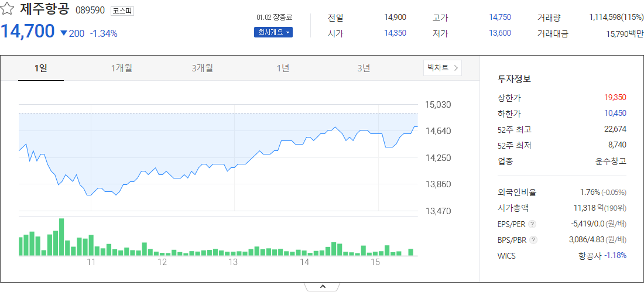Click the current price 14,700

28,31
